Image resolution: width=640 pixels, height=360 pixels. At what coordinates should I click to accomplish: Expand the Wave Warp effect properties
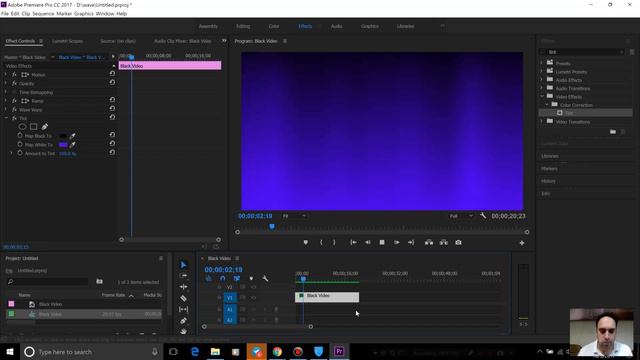click(x=6, y=109)
